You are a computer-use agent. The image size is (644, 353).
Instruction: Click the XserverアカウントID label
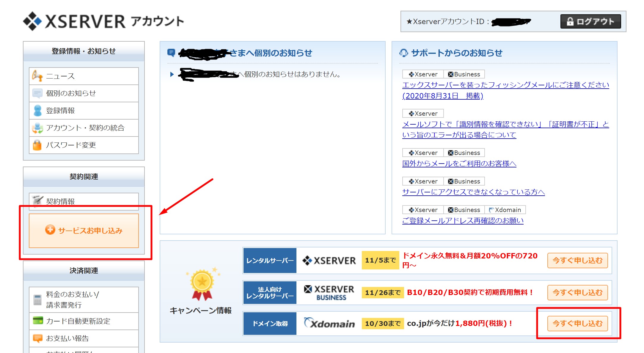point(448,21)
